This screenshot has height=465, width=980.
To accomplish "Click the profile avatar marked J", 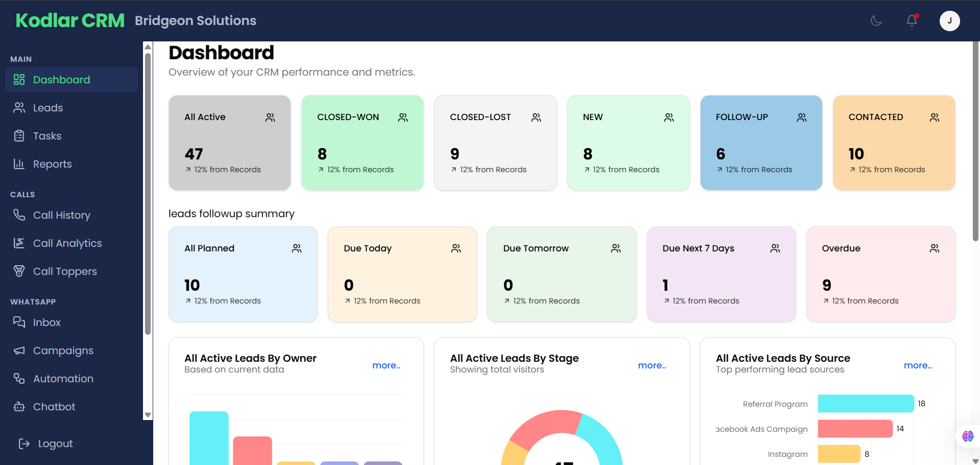I will [949, 21].
